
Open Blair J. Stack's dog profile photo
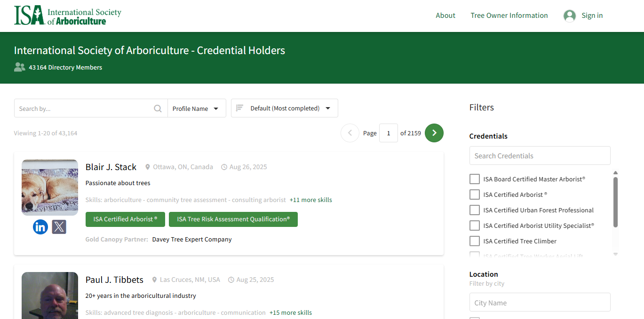tap(50, 187)
